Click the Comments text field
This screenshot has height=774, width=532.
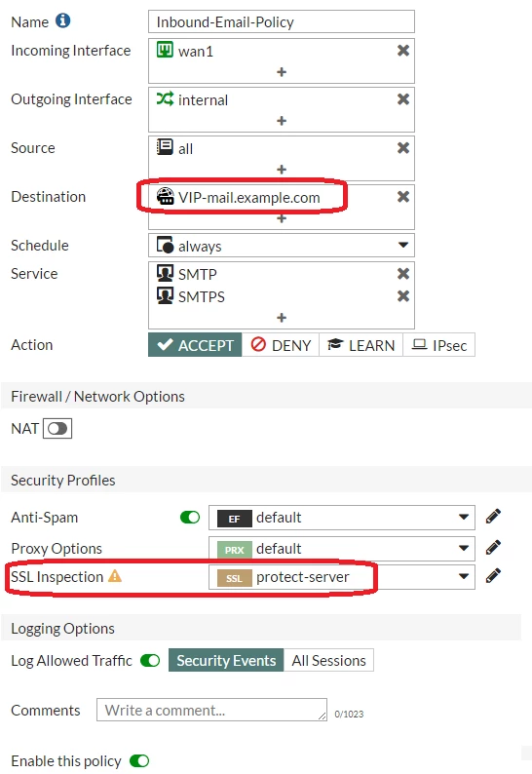point(211,710)
